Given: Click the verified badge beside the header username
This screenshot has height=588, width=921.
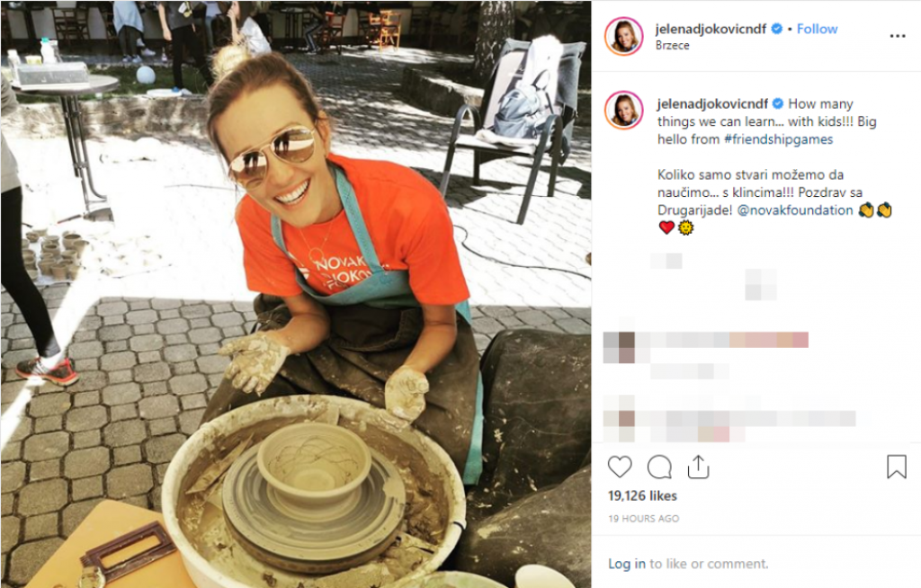Looking at the screenshot, I should coord(776,29).
